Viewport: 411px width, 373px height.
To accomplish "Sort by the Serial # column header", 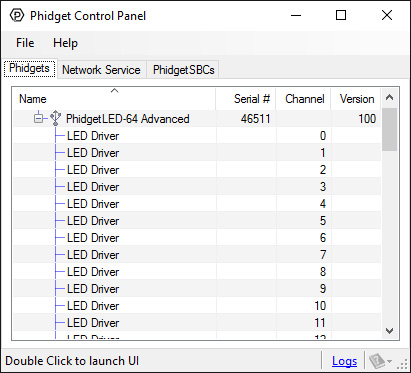I will [x=246, y=99].
